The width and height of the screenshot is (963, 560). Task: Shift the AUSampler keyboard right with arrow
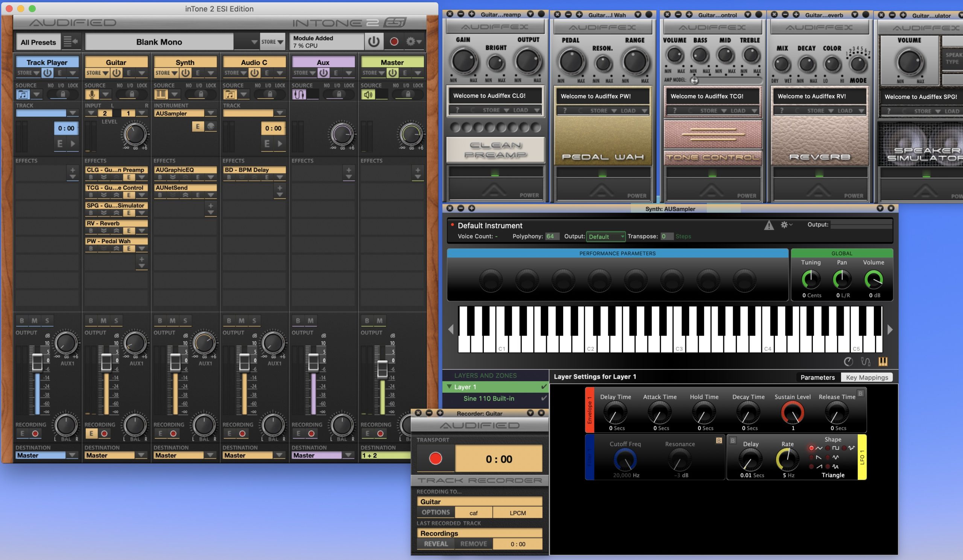click(890, 329)
